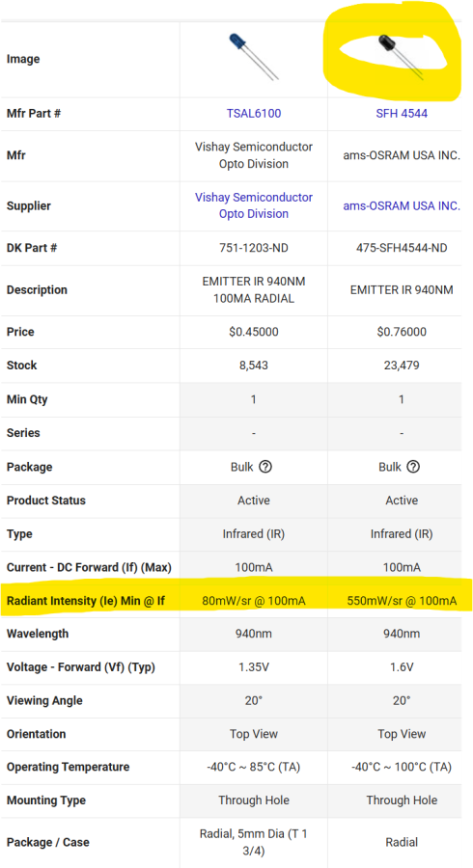
Task: Click the Product Status row label
Action: click(x=46, y=500)
